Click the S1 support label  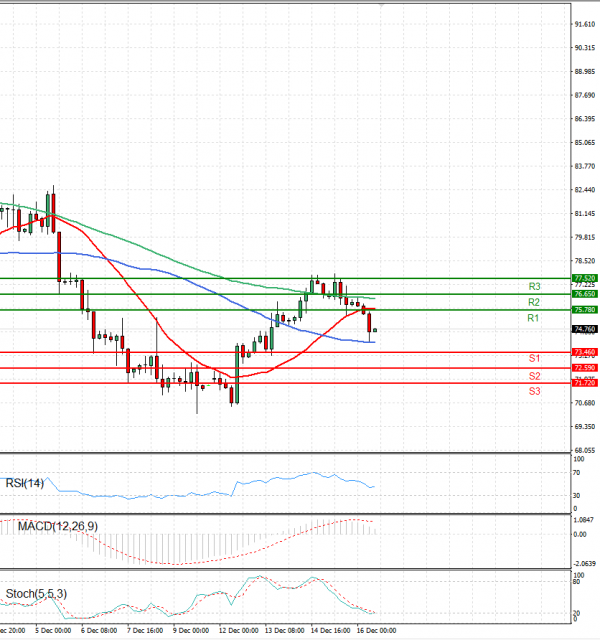[534, 358]
